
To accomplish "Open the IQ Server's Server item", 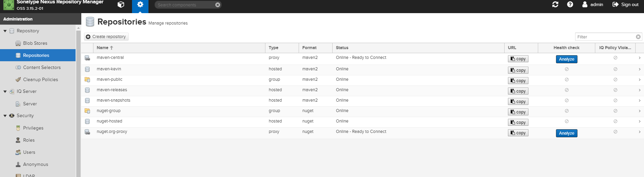I will pyautogui.click(x=30, y=104).
